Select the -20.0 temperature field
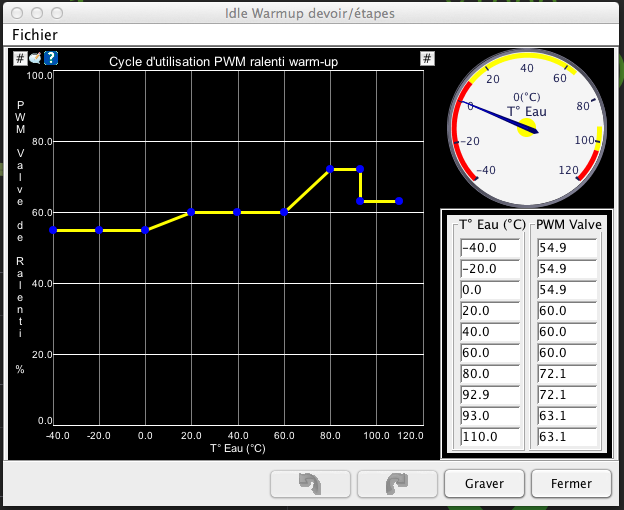This screenshot has height=510, width=624. (x=490, y=269)
